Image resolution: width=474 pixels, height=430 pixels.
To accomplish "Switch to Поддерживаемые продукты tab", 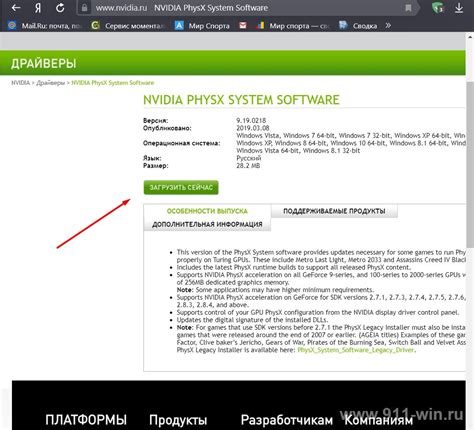I will (334, 211).
